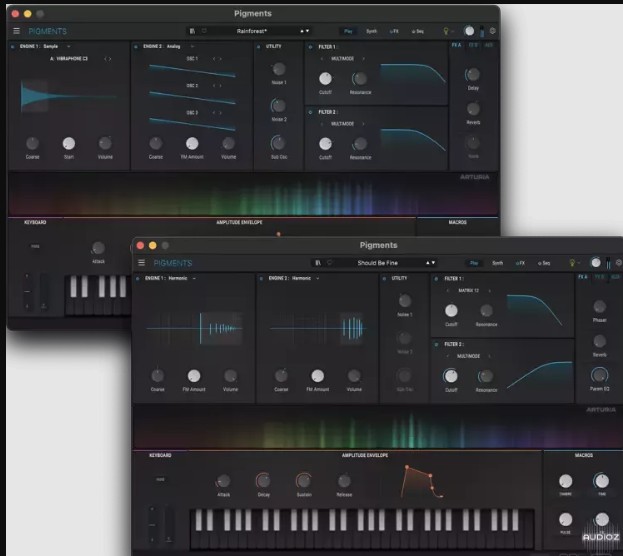Screen dimensions: 623x556
Task: Open Engine 2 Analog type dropdown in Rainforest window
Action: pos(192,46)
